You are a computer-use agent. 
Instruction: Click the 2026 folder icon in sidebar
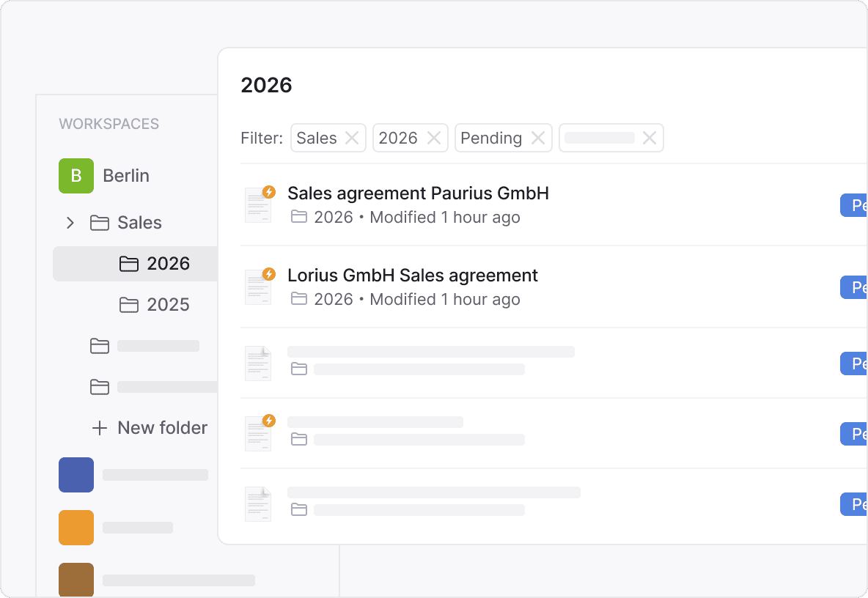click(x=129, y=264)
